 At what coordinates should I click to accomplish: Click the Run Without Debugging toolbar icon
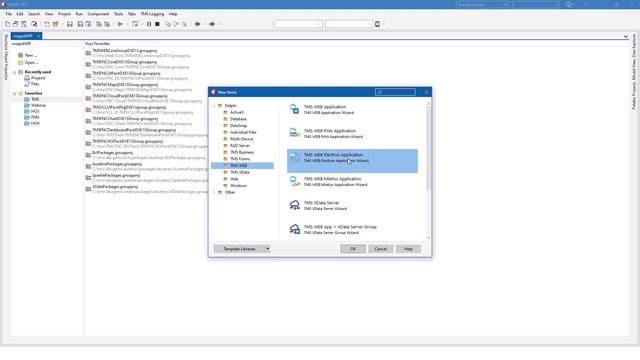click(135, 24)
